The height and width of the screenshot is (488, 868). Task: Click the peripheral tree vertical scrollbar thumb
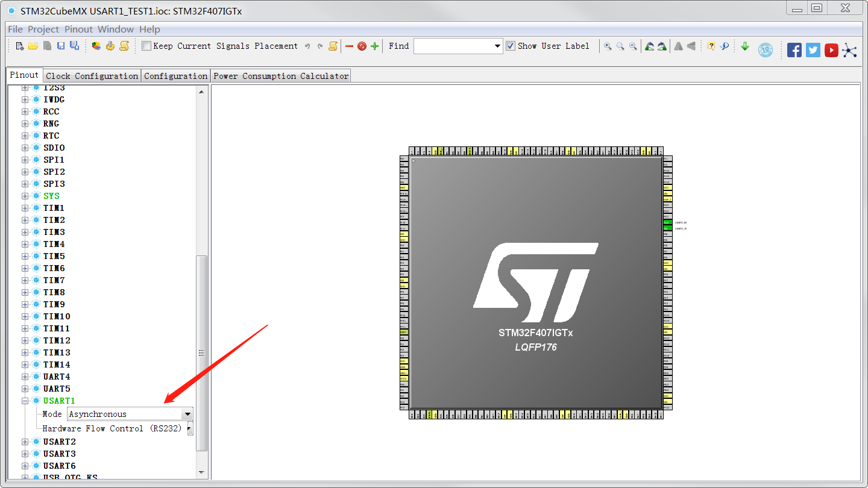(202, 353)
